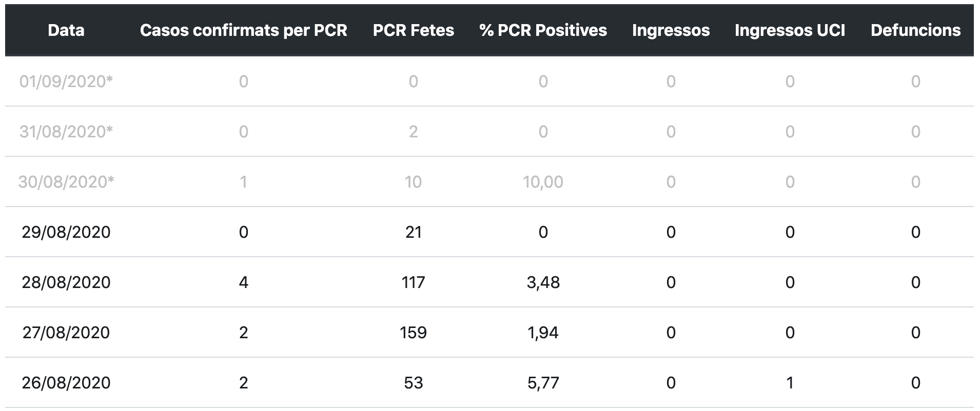Select the 159 PCR Fetes value
This screenshot has height=411, width=980.
[413, 333]
